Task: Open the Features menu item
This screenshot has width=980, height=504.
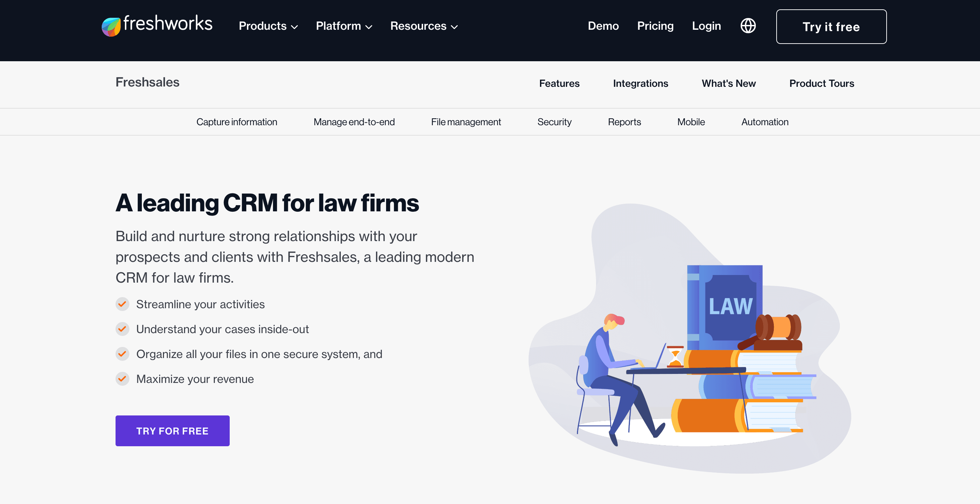Action: tap(559, 83)
